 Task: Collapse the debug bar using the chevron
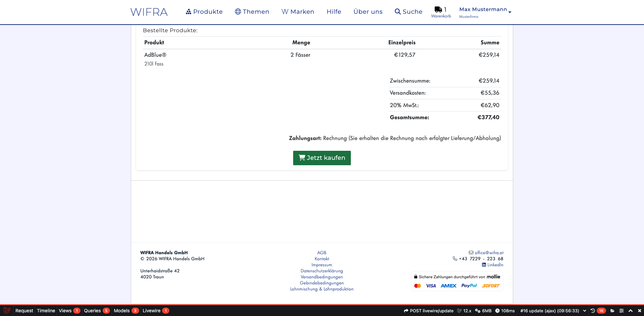(x=631, y=311)
